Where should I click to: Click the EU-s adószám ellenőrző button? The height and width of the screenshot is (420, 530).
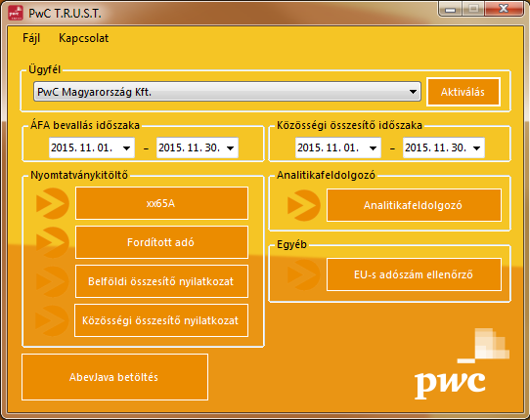(x=414, y=274)
